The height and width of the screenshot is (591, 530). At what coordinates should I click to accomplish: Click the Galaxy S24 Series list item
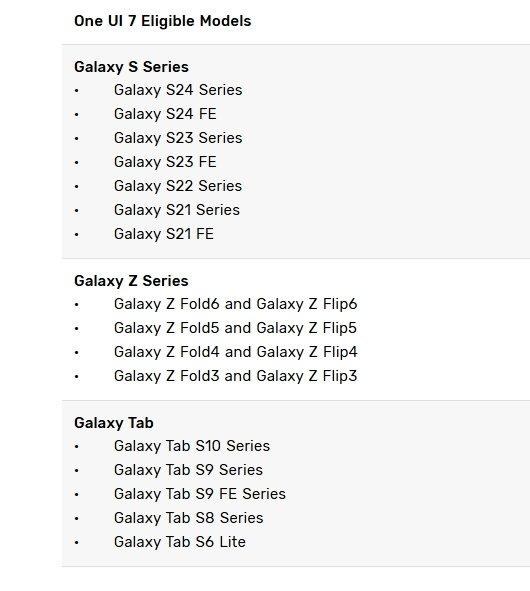[178, 90]
